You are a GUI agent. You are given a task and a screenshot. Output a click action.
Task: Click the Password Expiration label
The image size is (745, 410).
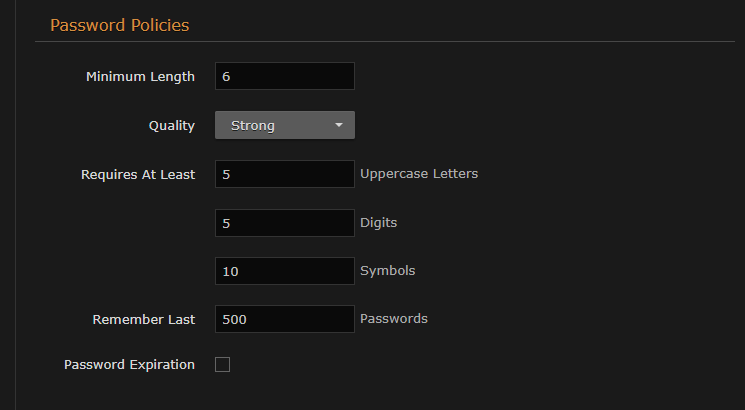(129, 365)
